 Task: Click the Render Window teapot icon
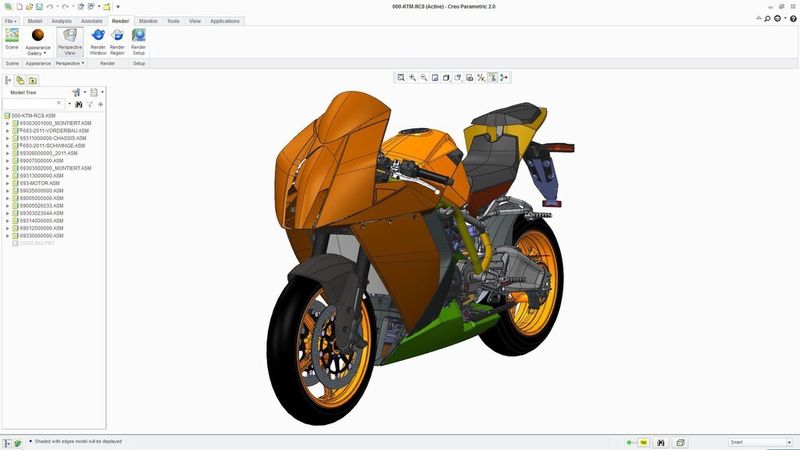pyautogui.click(x=98, y=35)
